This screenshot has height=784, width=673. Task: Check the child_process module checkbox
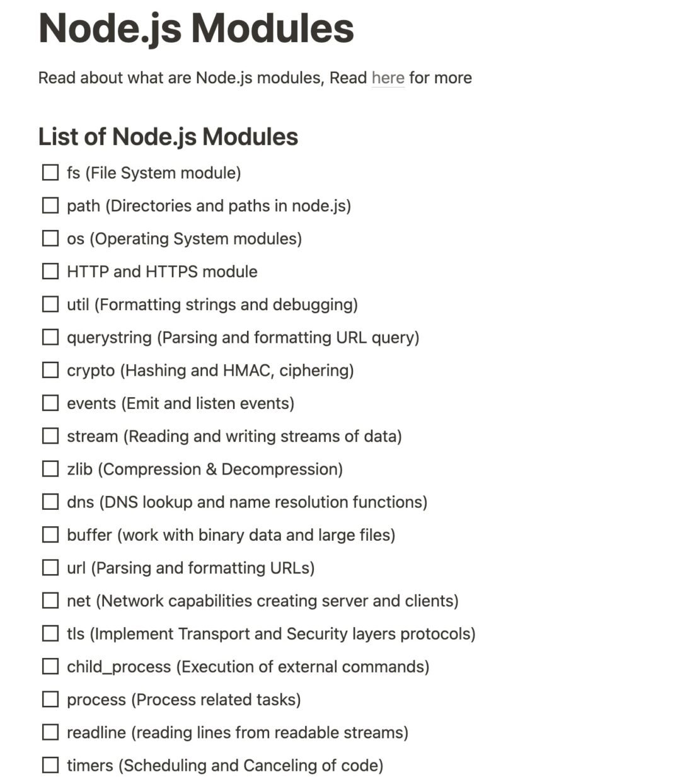pyautogui.click(x=50, y=666)
